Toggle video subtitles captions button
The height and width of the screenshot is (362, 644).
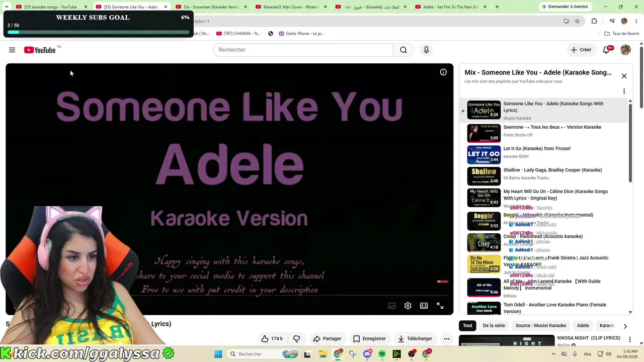point(392,306)
